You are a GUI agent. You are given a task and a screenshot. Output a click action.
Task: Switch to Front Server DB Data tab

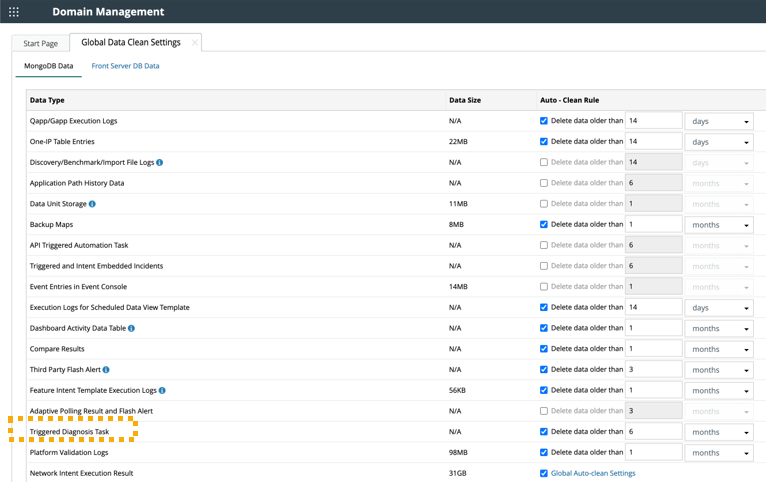(125, 66)
